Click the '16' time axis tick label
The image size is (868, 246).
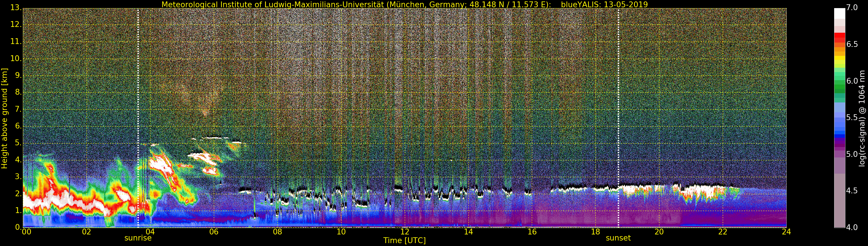tap(532, 232)
